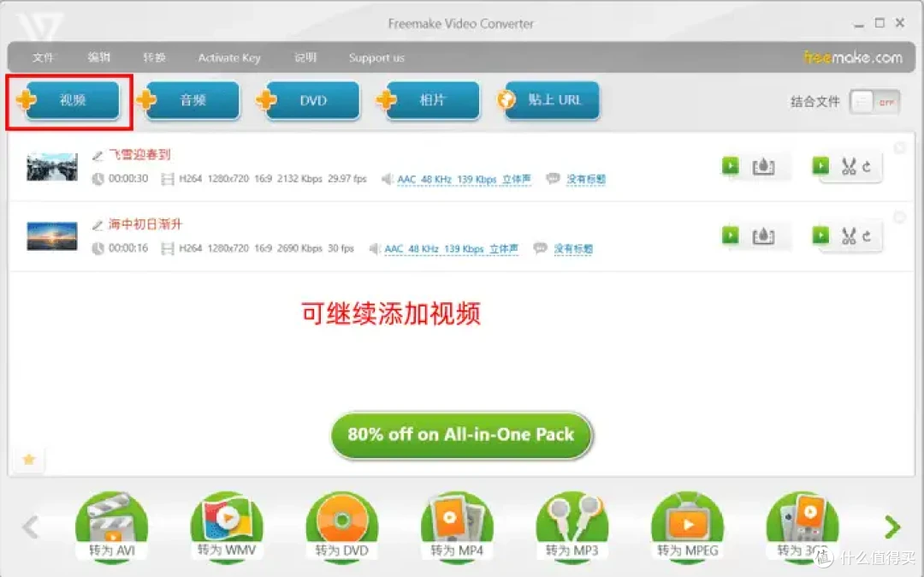Add a DVD source using the DVD button

(x=309, y=100)
